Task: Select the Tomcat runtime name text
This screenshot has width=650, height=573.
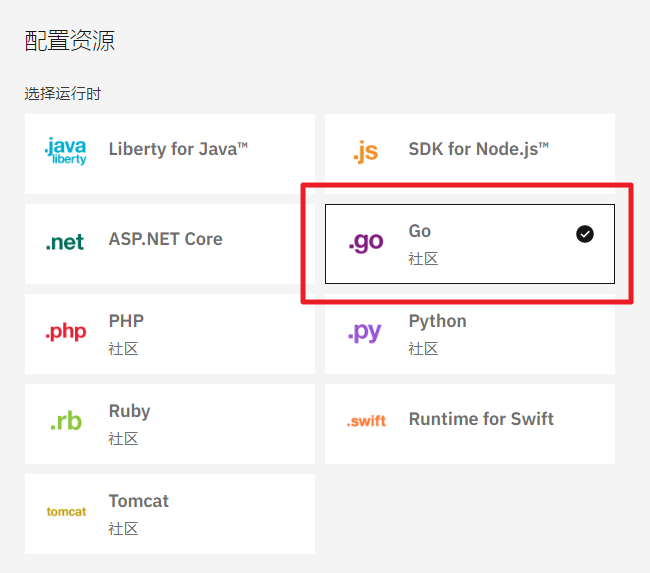Action: [138, 501]
